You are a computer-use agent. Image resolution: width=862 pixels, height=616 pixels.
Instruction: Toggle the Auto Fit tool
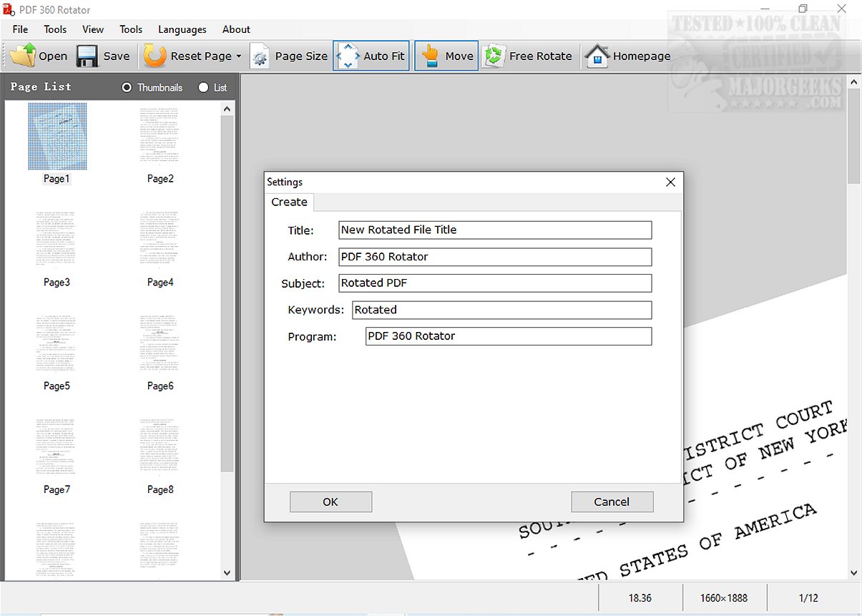[371, 56]
